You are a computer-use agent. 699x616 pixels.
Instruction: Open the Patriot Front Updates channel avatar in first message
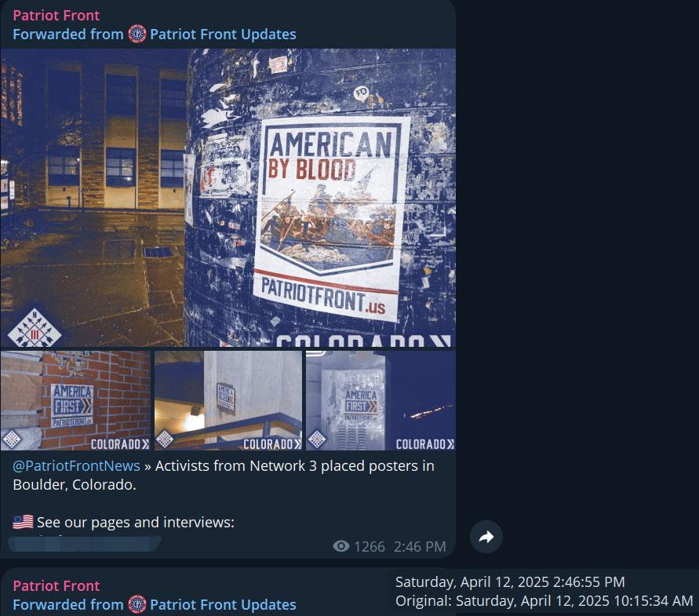point(137,34)
